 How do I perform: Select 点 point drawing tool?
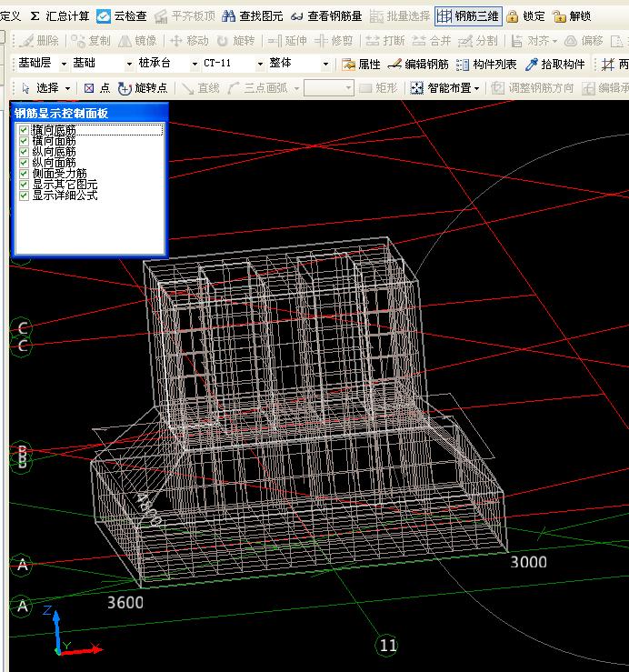point(97,88)
